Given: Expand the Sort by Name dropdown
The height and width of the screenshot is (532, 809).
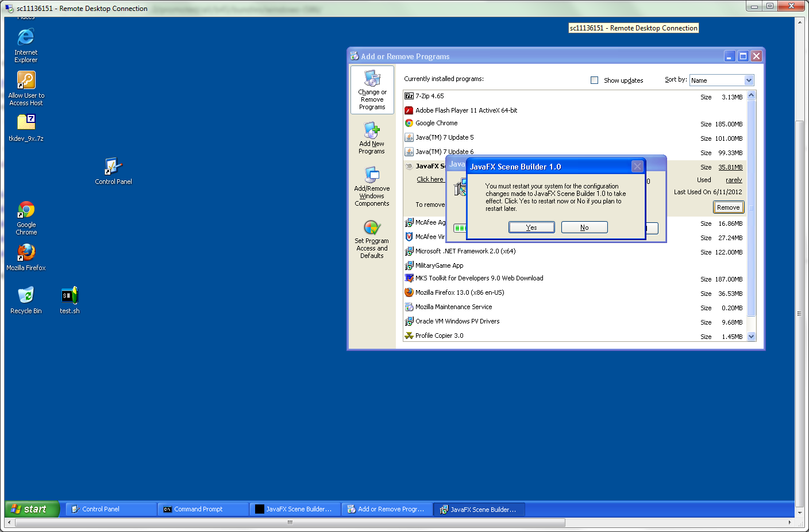Looking at the screenshot, I should (749, 80).
